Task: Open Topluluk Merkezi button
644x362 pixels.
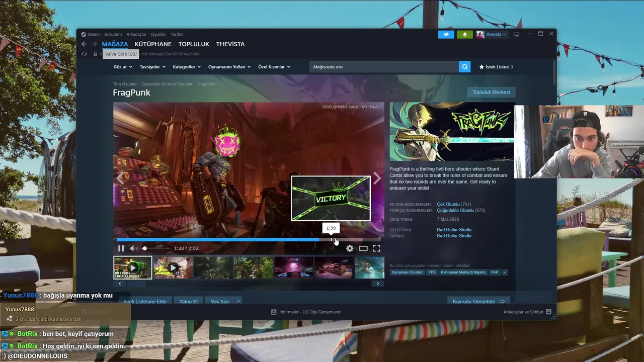Action: point(491,92)
